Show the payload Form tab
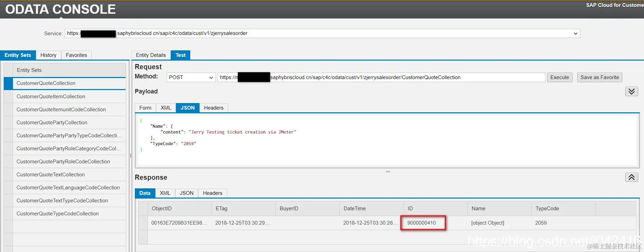Image resolution: width=644 pixels, height=252 pixels. [x=145, y=108]
